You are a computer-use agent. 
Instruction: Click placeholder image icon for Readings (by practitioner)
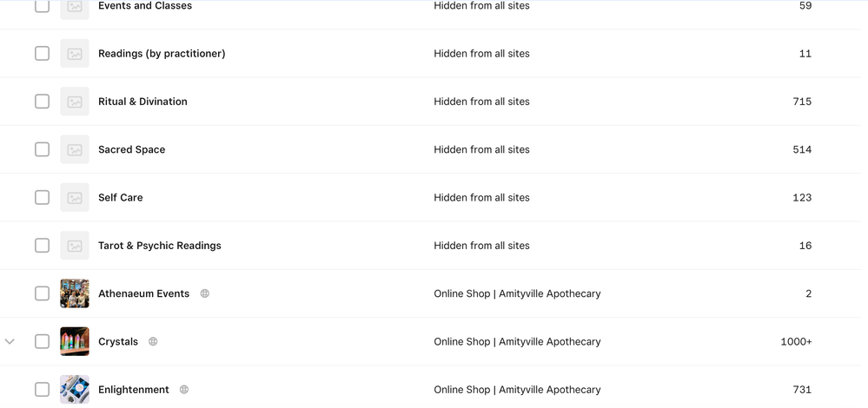coord(75,54)
